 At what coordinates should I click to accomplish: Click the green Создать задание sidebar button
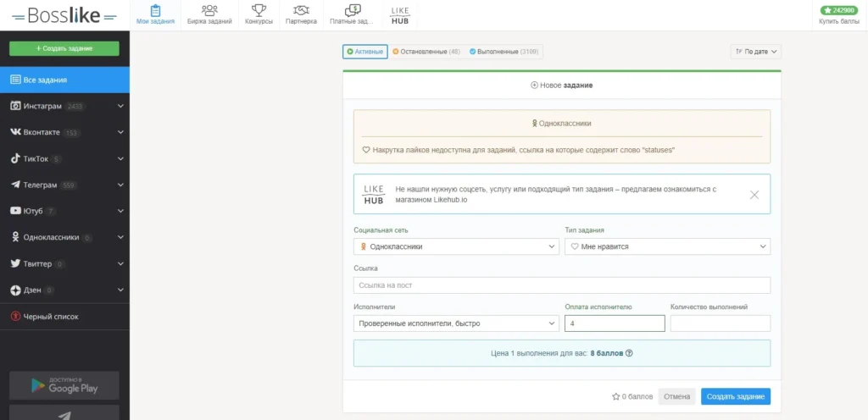pos(64,48)
